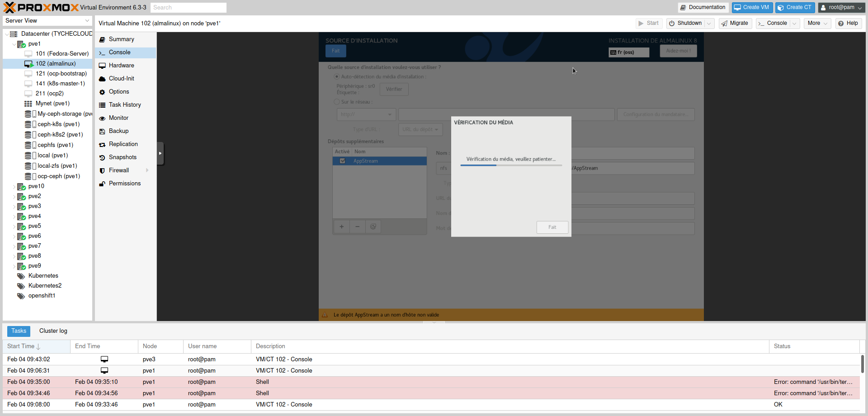Switch to the Cluster log tab
868x416 pixels.
[53, 331]
